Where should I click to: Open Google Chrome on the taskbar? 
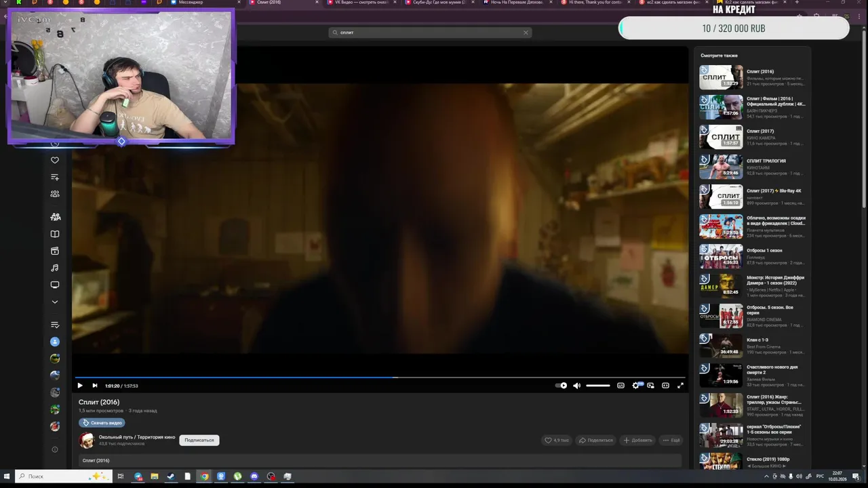(x=204, y=476)
